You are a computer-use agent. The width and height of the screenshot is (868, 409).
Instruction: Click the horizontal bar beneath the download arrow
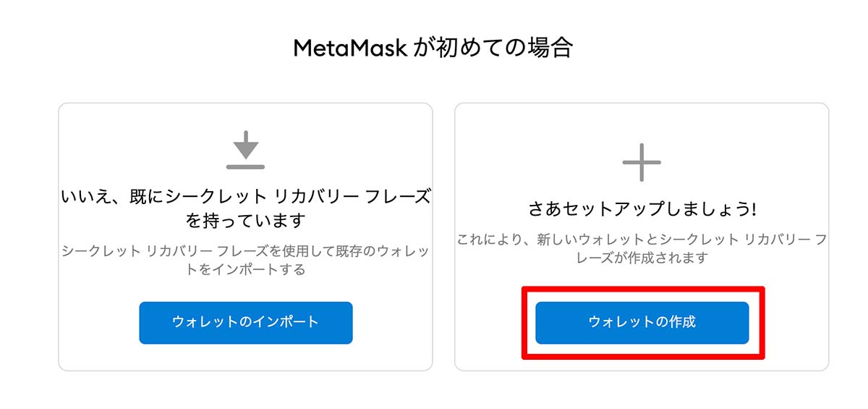tap(246, 166)
